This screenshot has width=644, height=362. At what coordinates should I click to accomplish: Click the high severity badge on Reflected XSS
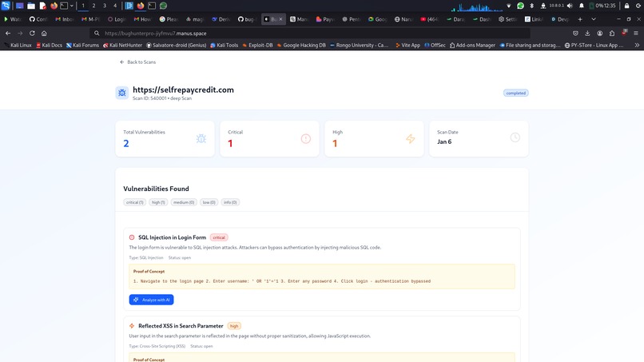pyautogui.click(x=234, y=326)
